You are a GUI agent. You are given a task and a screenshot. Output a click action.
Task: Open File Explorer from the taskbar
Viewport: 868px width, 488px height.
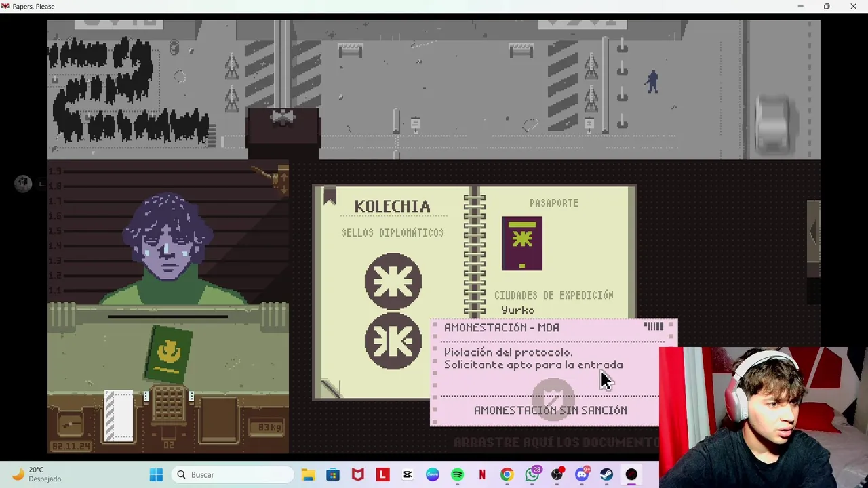[308, 475]
